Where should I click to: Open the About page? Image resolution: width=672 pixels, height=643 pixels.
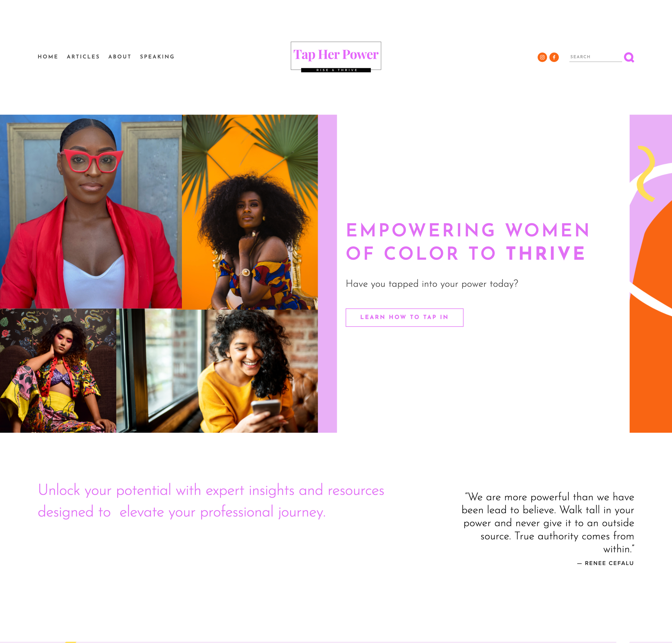(120, 57)
